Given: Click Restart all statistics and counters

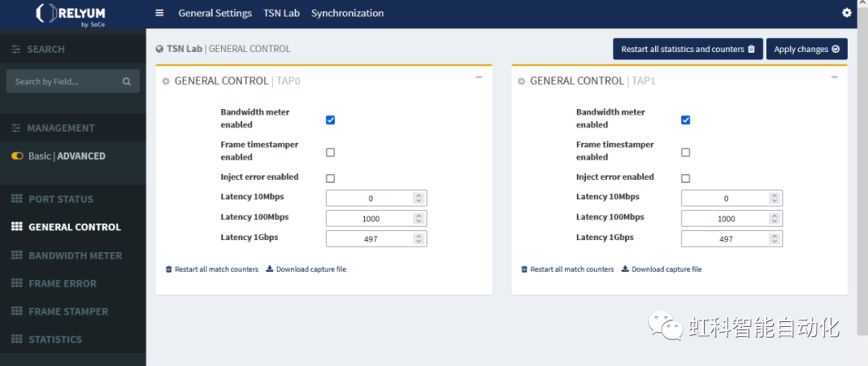Looking at the screenshot, I should 688,49.
